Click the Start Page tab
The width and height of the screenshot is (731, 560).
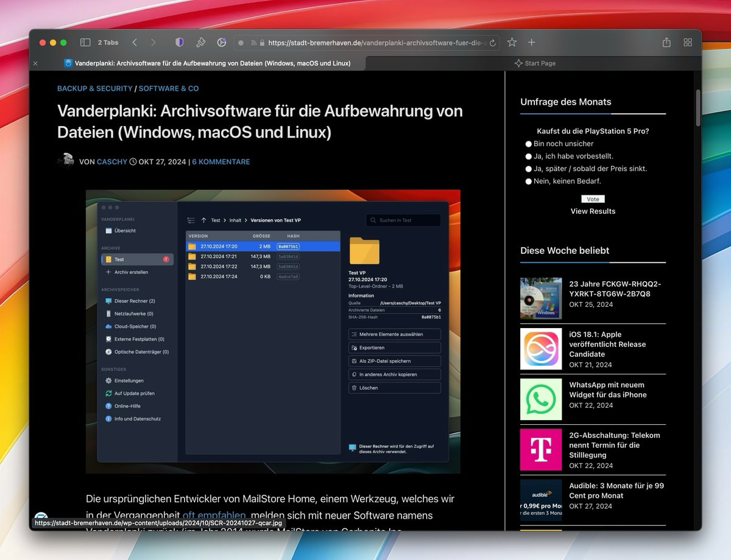coord(535,63)
